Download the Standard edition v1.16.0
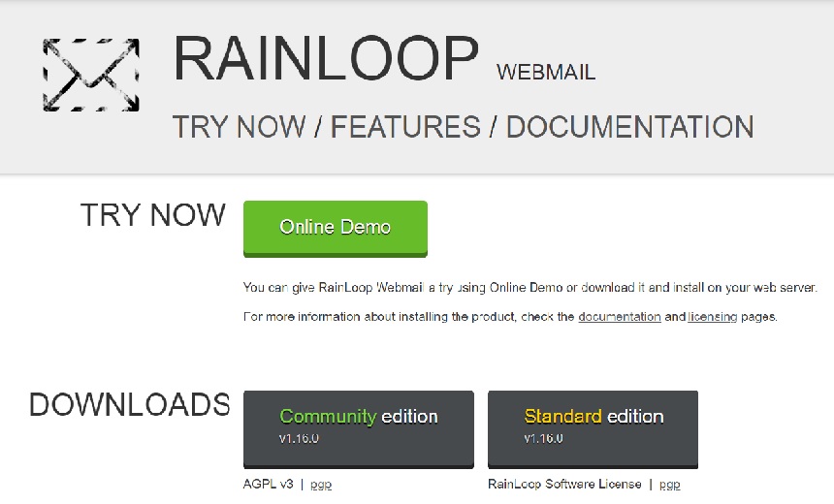The height and width of the screenshot is (504, 834). 593,429
